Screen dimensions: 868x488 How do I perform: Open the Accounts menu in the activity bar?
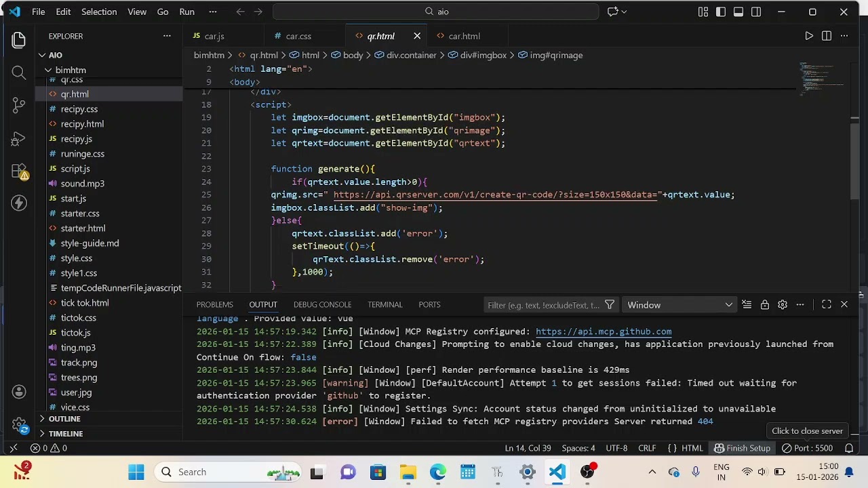click(18, 392)
